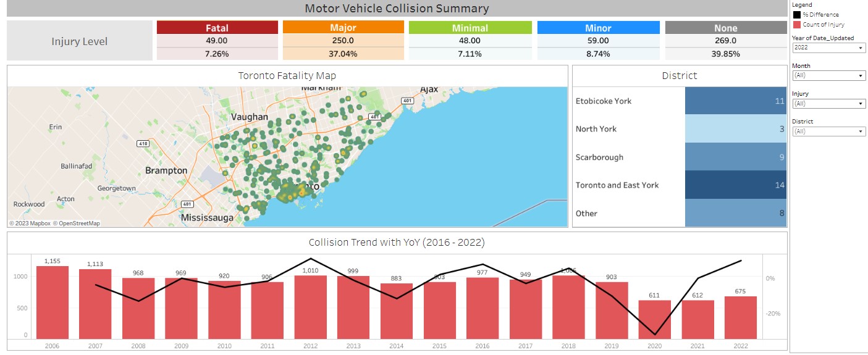Expand the District filter dropdown

828,132
